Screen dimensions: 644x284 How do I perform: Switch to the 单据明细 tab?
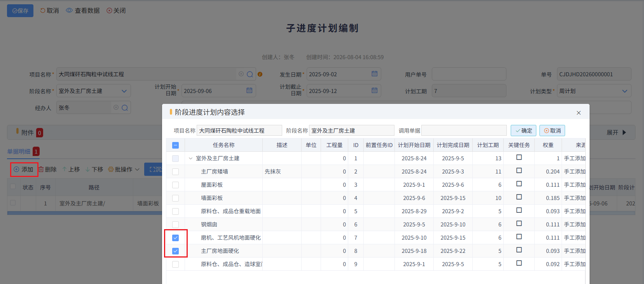(23, 151)
